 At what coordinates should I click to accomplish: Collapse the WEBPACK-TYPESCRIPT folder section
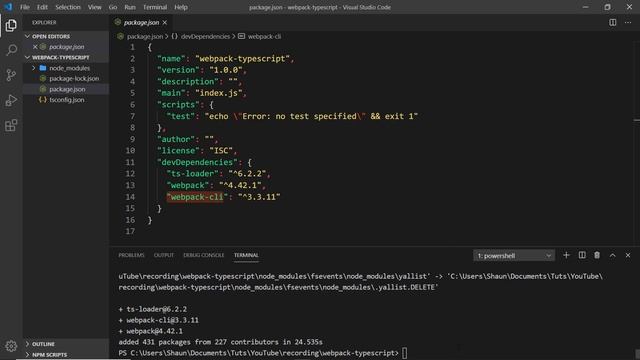pos(27,58)
